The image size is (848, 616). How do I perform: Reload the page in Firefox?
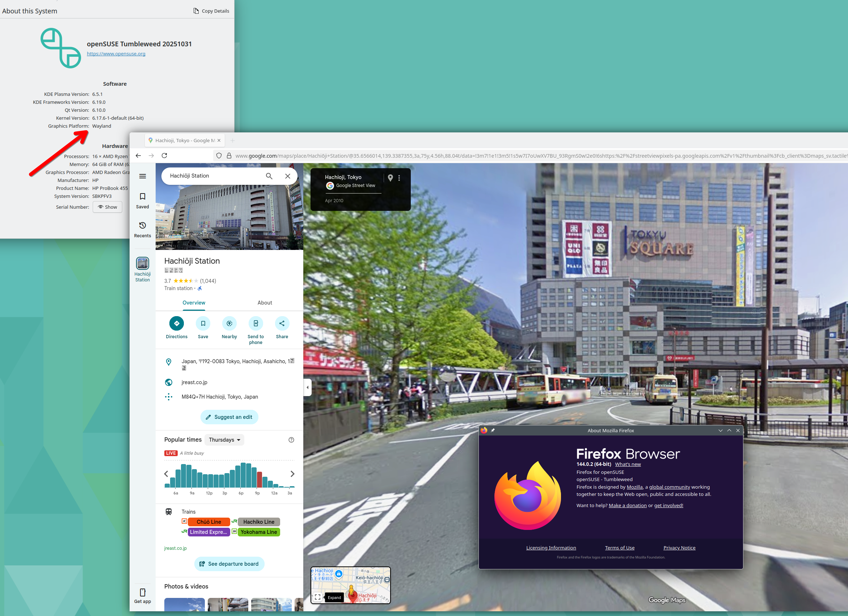coord(164,156)
